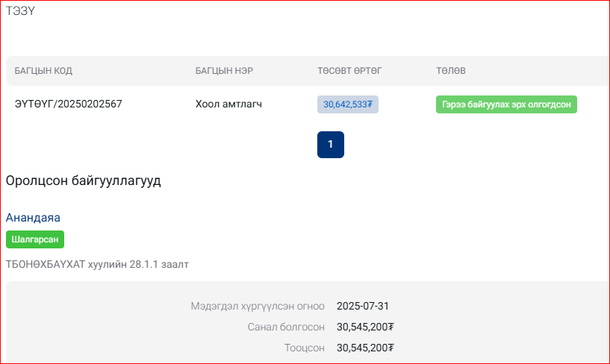Click the green Шалгарсан status badge
610x364 pixels.
pos(35,239)
